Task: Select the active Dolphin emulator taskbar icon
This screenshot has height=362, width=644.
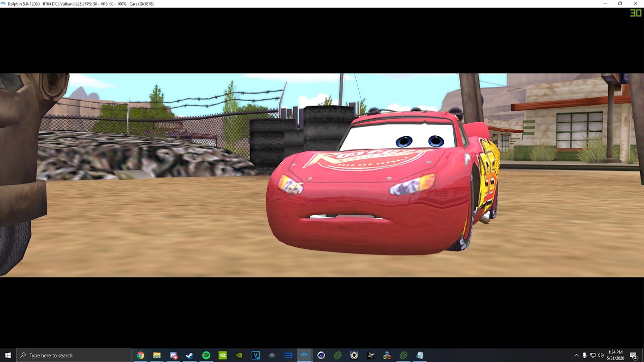Action: pos(304,355)
